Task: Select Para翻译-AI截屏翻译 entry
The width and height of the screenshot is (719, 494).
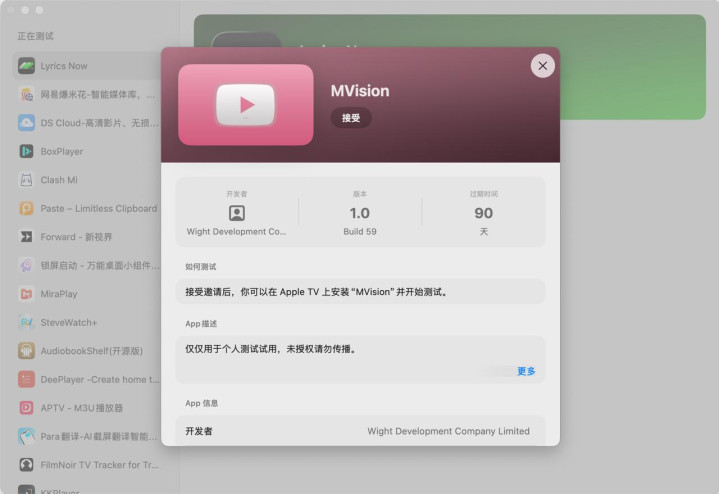Action: tap(87, 436)
